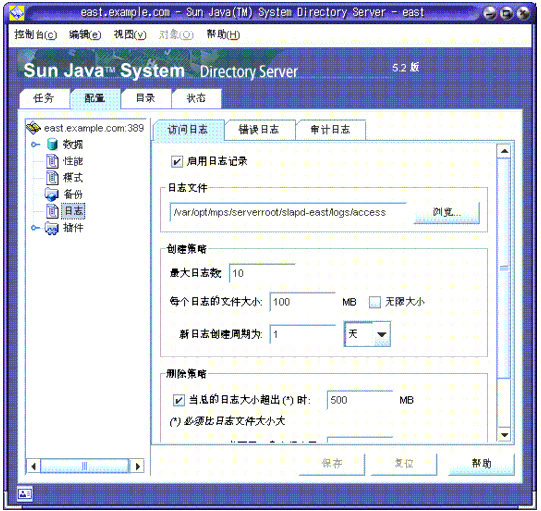Click the 浏览... button

(447, 212)
